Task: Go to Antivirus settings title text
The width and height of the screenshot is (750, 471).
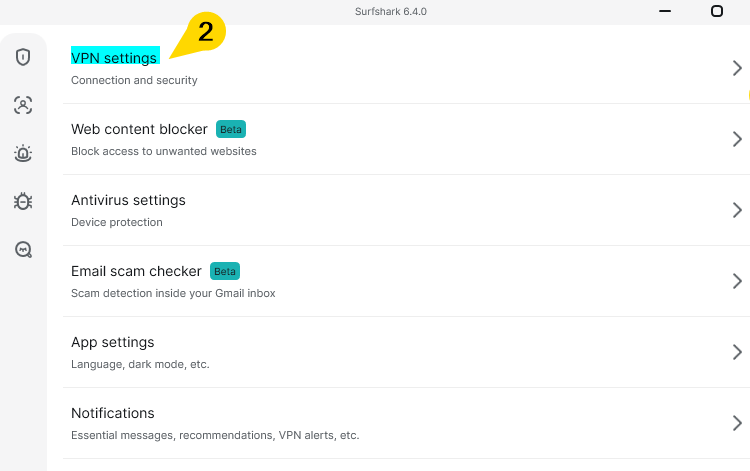Action: pyautogui.click(x=128, y=200)
